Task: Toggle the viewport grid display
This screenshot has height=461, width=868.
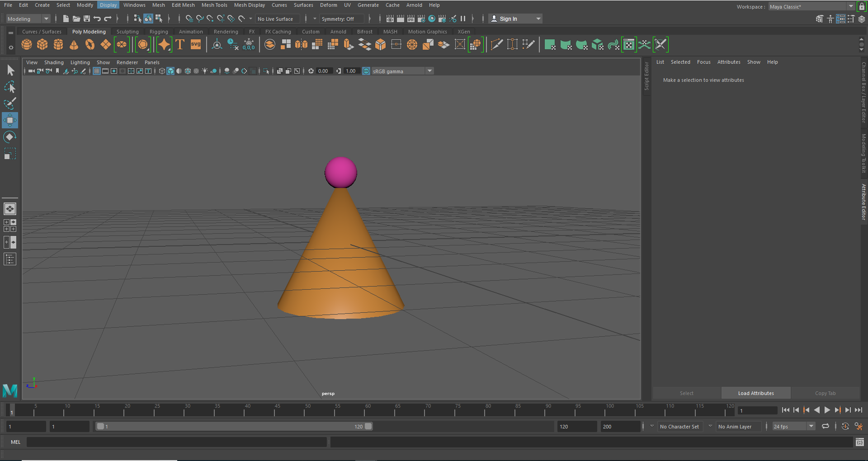Action: tap(97, 71)
